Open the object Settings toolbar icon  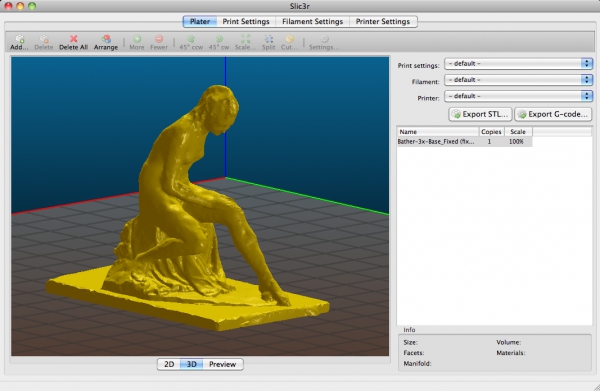pyautogui.click(x=324, y=39)
